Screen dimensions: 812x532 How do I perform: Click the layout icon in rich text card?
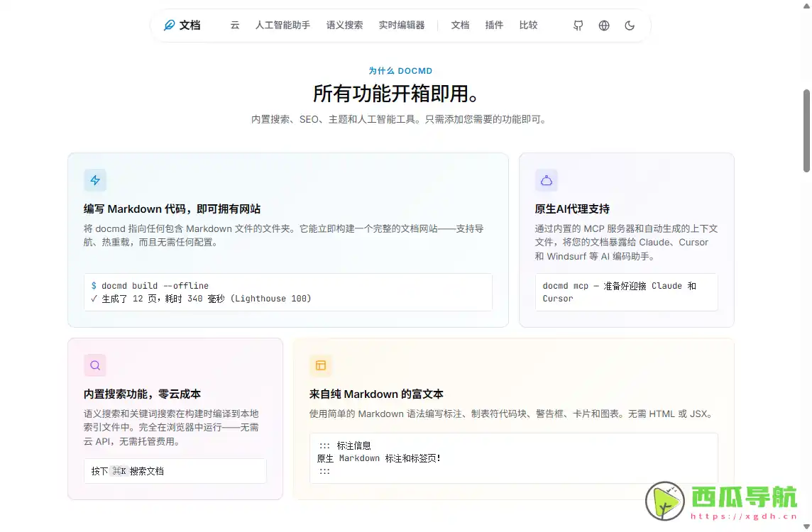click(x=321, y=365)
